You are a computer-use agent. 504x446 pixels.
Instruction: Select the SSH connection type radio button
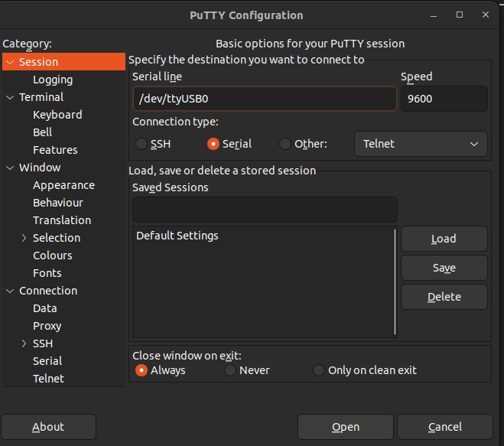[141, 144]
